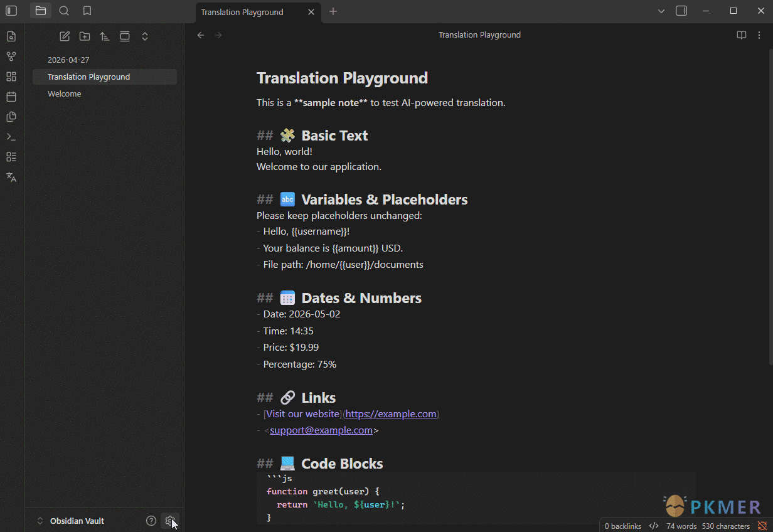Click Variables & Placeholders heading
Image resolution: width=773 pixels, height=532 pixels.
pos(385,199)
